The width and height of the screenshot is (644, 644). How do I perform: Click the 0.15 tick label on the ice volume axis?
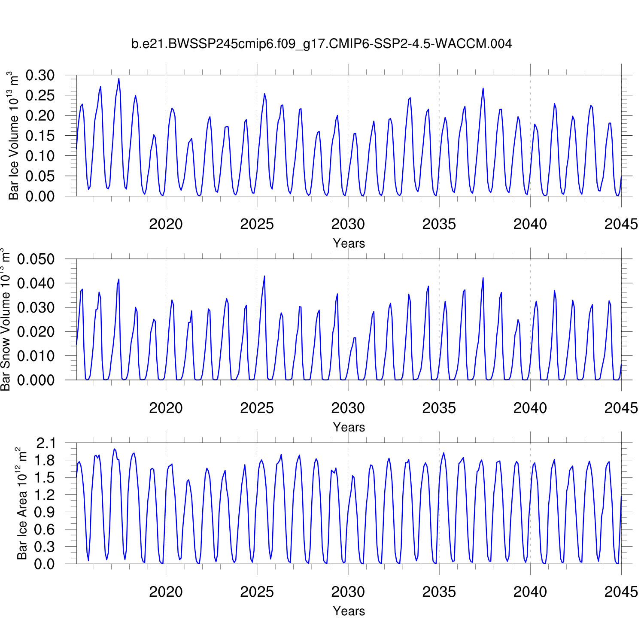click(x=40, y=136)
